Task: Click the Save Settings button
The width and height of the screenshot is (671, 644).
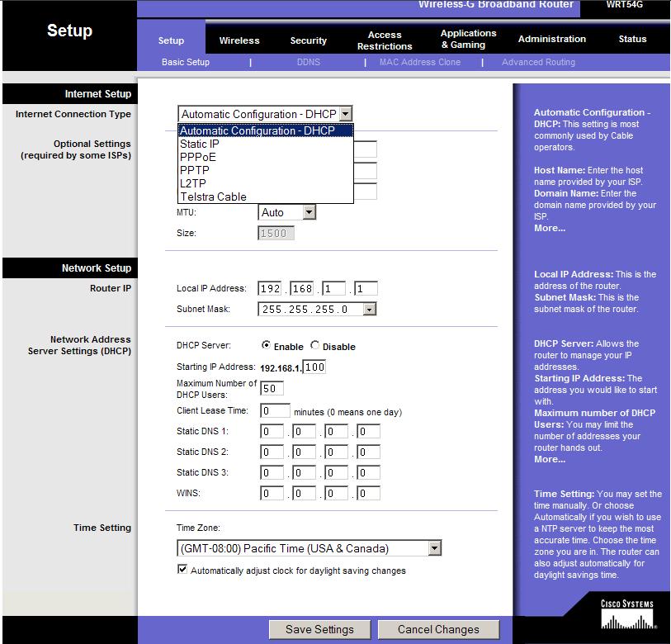Action: tap(319, 629)
